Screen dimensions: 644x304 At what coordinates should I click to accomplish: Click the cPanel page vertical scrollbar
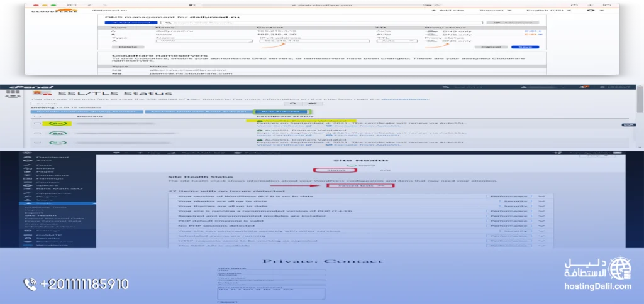coord(641,99)
